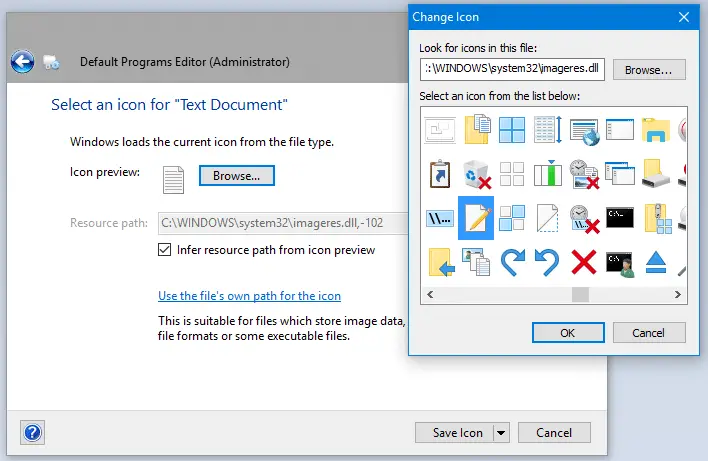Choose the zipped folder with tiles icon
The width and height of the screenshot is (708, 461).
click(658, 219)
